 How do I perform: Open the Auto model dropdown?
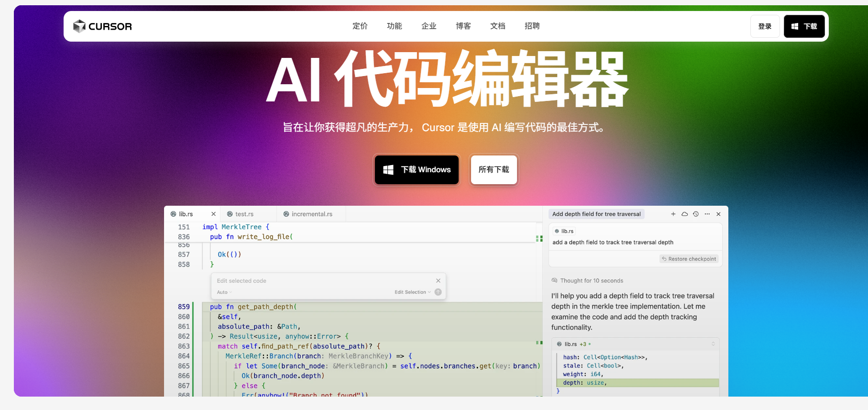tap(224, 292)
